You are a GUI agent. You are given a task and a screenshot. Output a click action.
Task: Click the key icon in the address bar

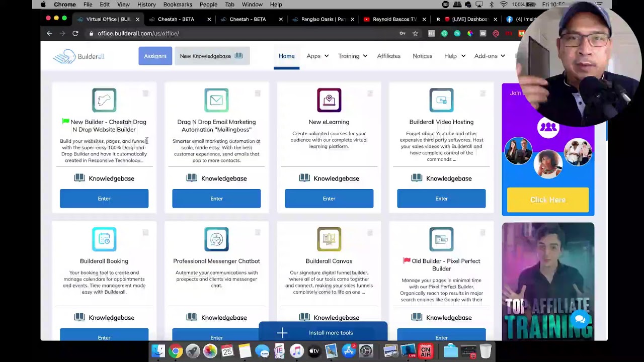click(x=403, y=33)
